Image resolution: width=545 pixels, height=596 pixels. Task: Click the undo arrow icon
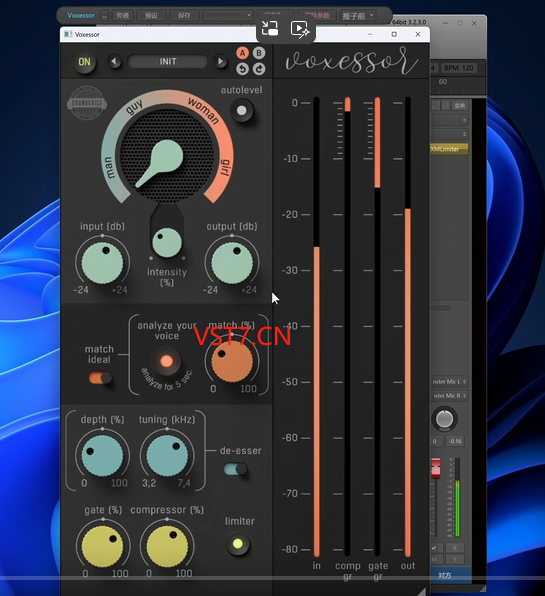(x=242, y=69)
